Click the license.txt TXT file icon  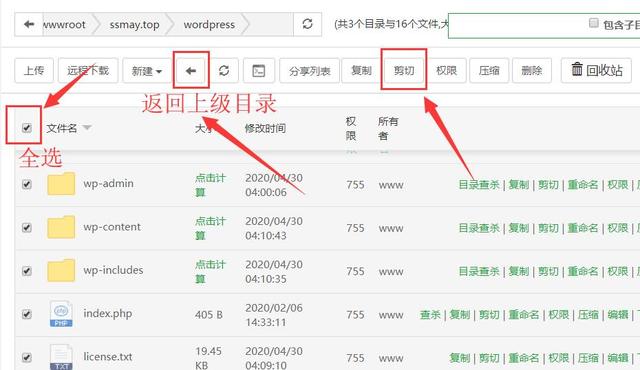click(61, 357)
